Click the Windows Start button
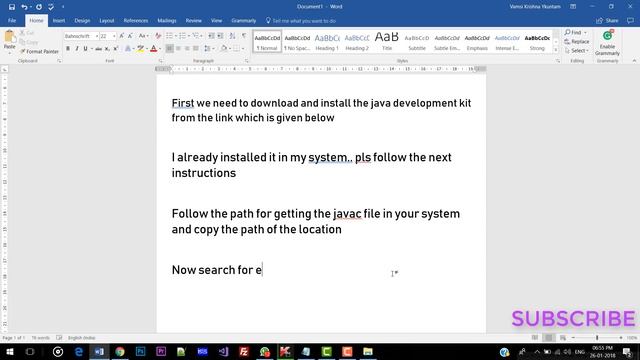This screenshot has height=360, width=640. [x=9, y=351]
